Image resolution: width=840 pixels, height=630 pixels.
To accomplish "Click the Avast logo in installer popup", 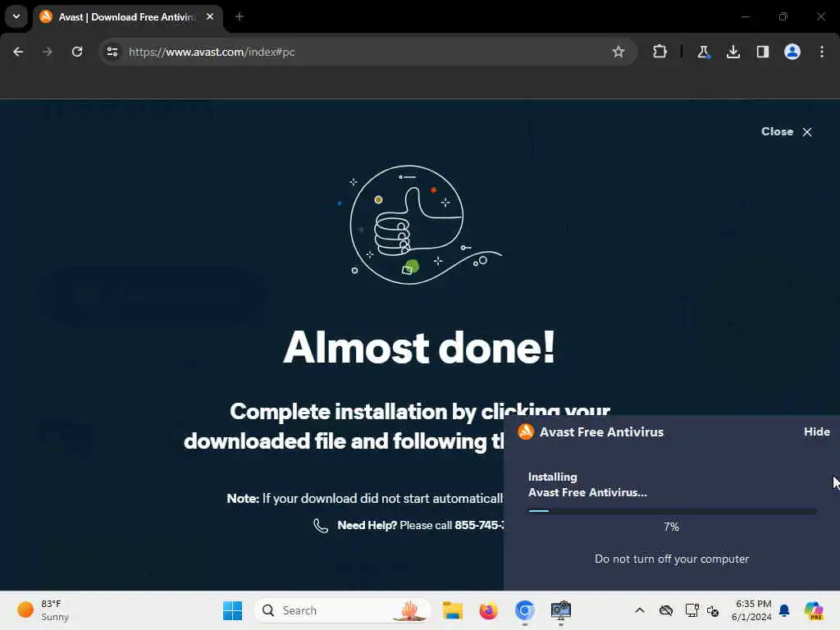I will click(x=526, y=431).
